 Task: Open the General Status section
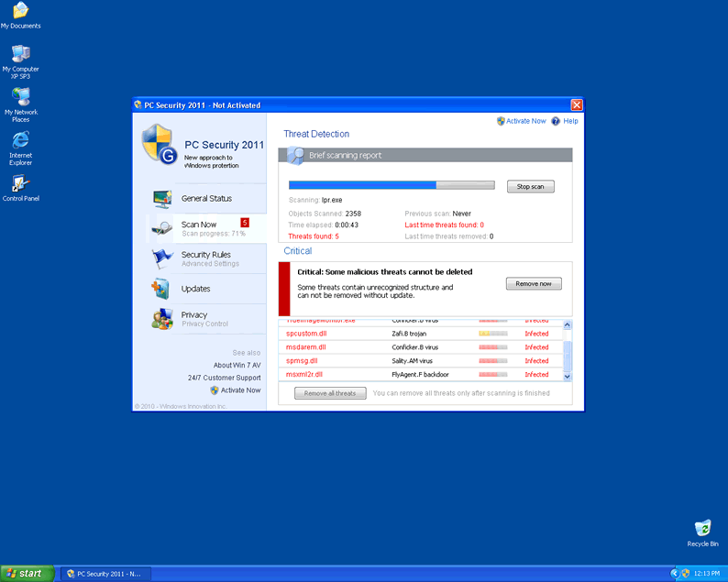click(x=206, y=199)
